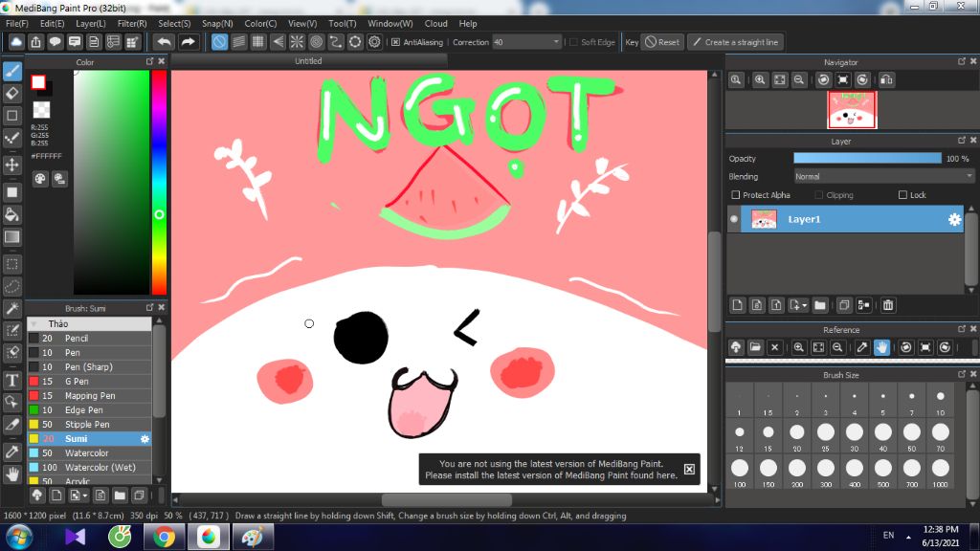Activate hand tool in Reference panel
The height and width of the screenshot is (551, 980).
tap(881, 347)
